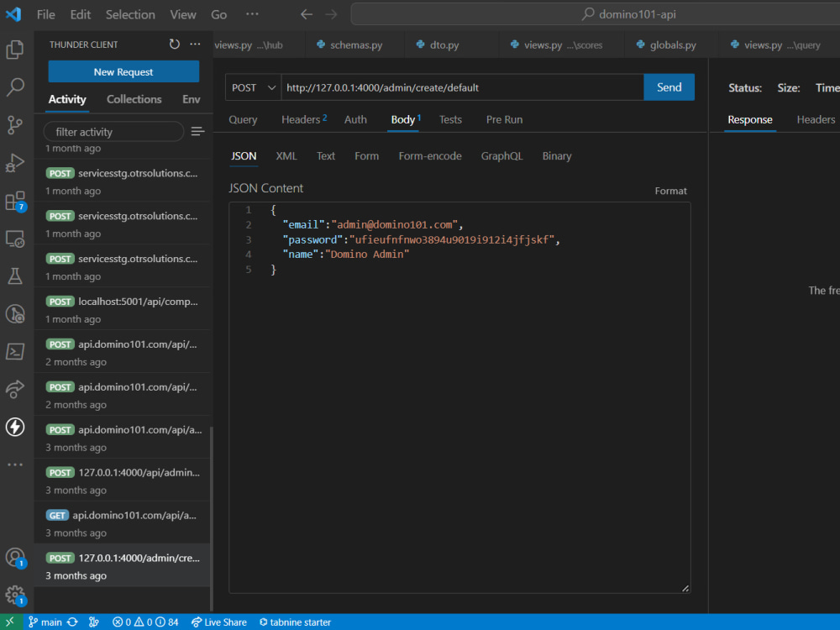The height and width of the screenshot is (630, 840).
Task: Open the Source Control view icon
Action: pos(15,125)
